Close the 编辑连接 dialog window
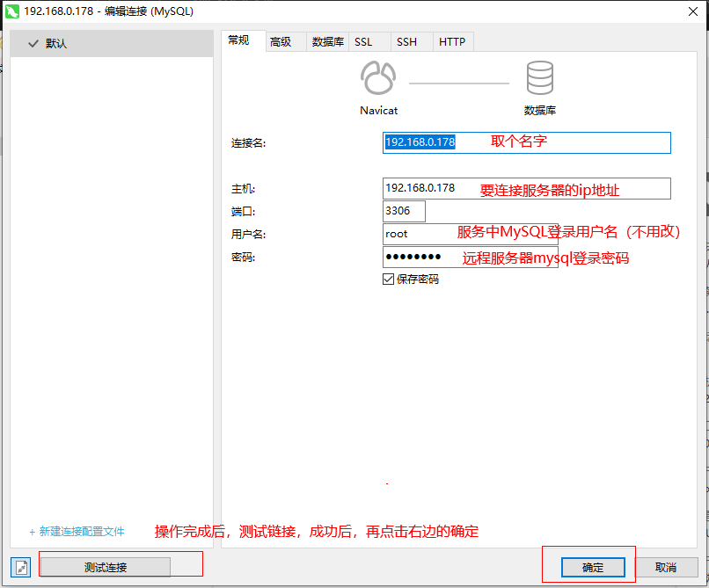This screenshot has width=709, height=588. tap(692, 11)
